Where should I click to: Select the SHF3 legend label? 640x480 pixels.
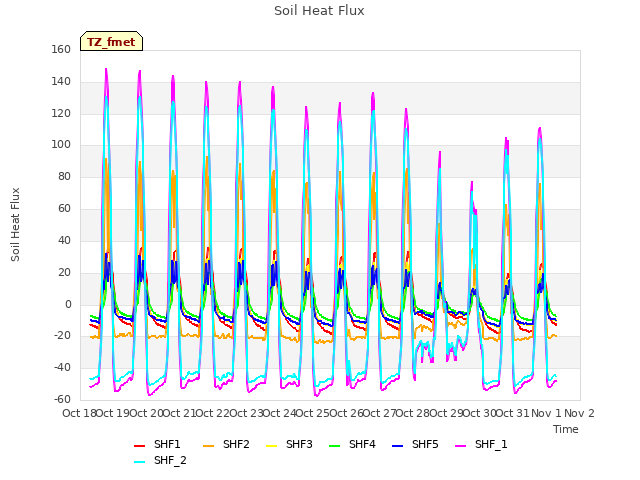(299, 444)
